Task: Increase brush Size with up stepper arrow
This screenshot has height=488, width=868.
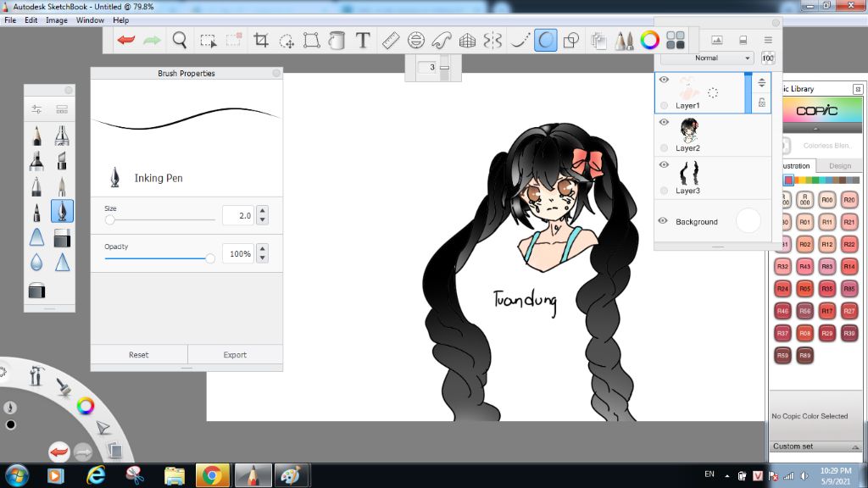Action: coord(263,211)
